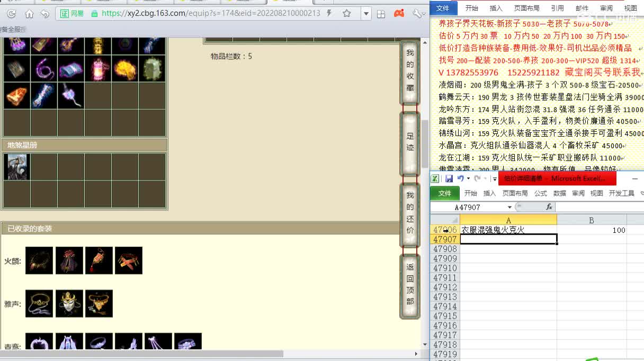Select the golden flame item in inventory
Viewport: 644px width, 361px height.
tap(125, 68)
